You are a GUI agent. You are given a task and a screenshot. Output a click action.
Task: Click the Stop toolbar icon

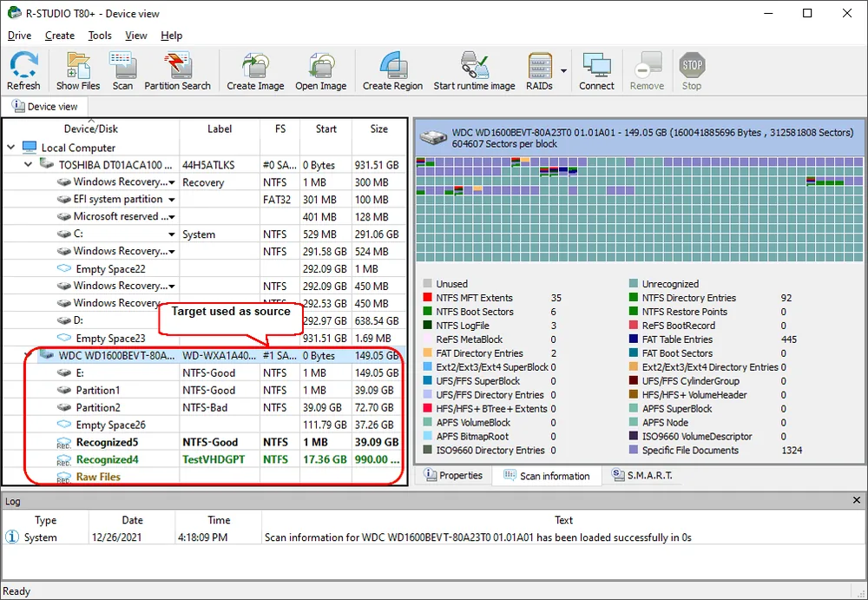pos(692,71)
